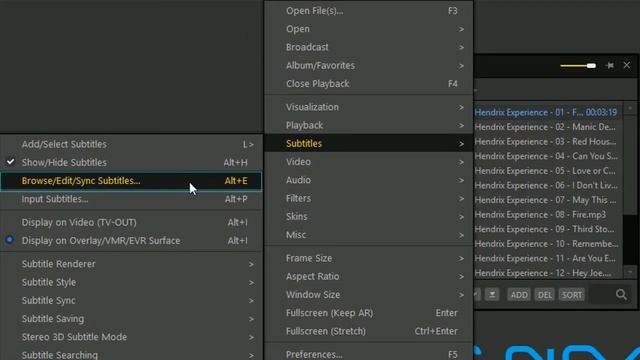Expand the Audio submenu

point(369,180)
